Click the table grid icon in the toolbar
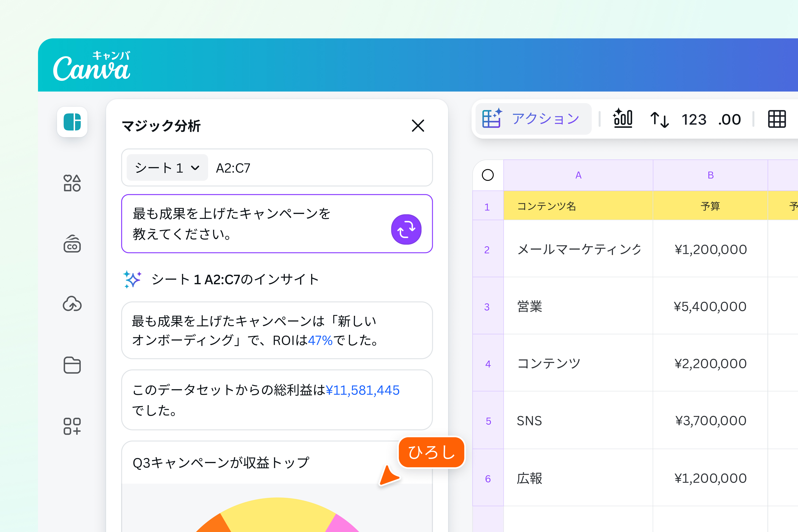The width and height of the screenshot is (798, 532). pyautogui.click(x=777, y=119)
